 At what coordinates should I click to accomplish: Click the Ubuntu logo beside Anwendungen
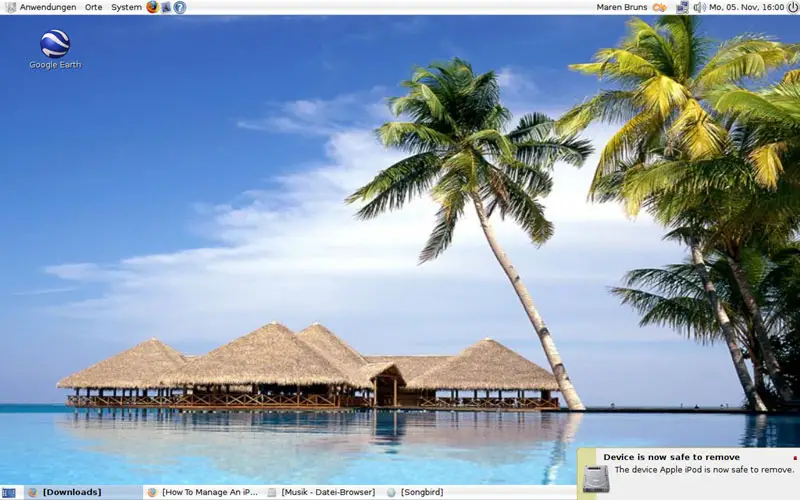point(10,7)
